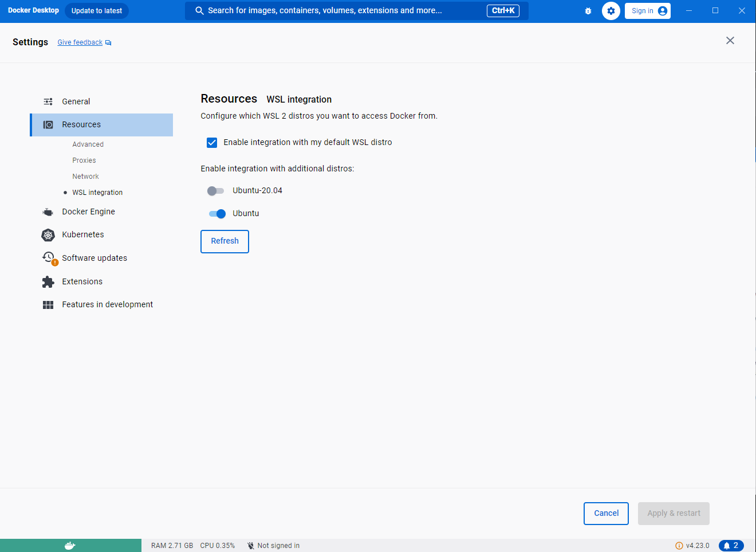Click the Kubernetes wheel icon
The image size is (756, 552).
[48, 235]
